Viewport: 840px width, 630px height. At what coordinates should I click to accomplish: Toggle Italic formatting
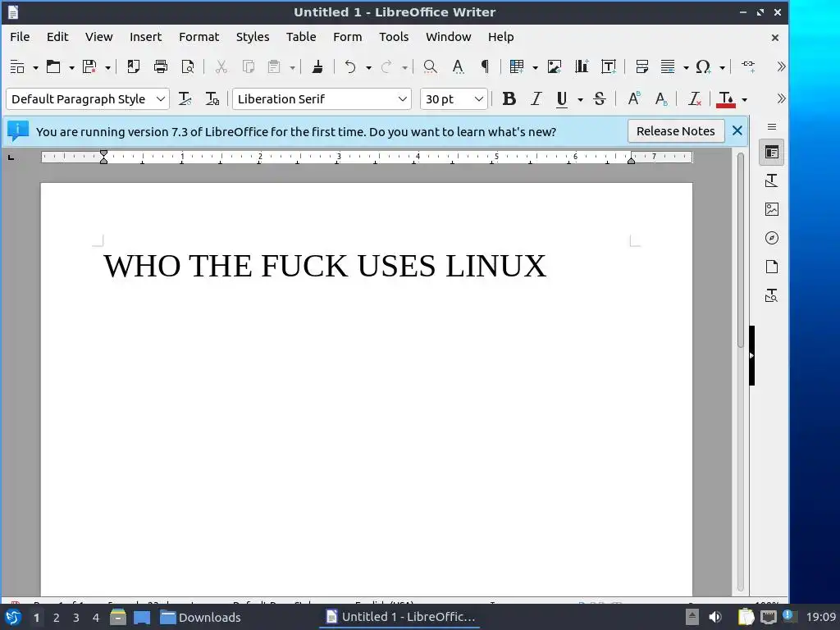[536, 98]
